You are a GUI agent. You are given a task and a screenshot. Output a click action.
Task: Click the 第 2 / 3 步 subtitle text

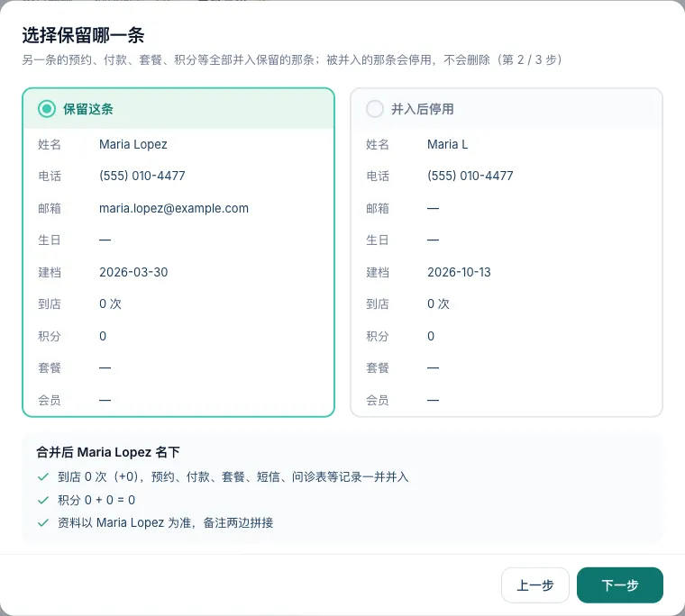[x=530, y=59]
